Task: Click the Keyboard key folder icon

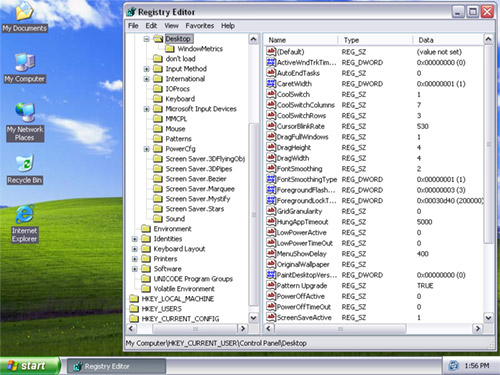Action: [x=158, y=99]
